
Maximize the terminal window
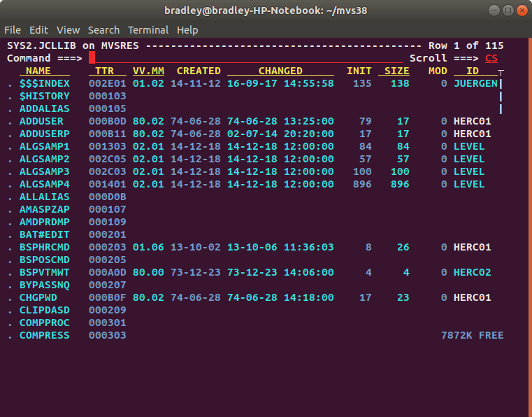508,10
